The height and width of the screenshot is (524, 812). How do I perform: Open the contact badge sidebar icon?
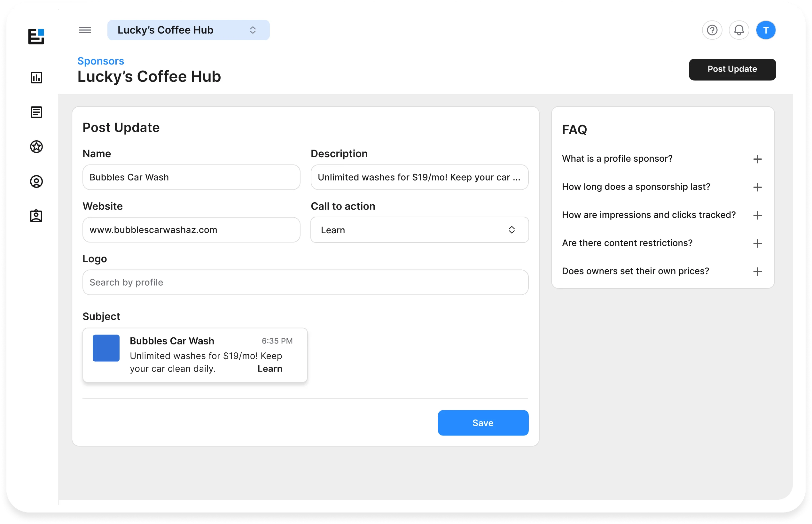point(36,216)
